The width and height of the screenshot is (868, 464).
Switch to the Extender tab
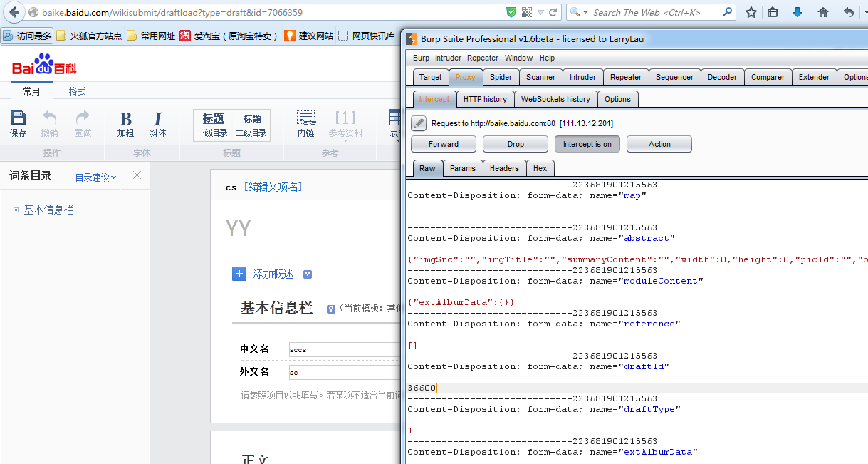click(x=814, y=77)
